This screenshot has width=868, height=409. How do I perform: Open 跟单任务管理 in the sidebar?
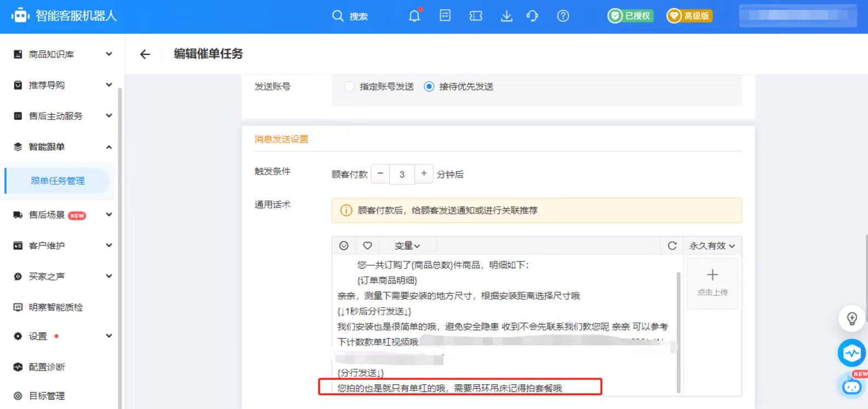[x=58, y=181]
